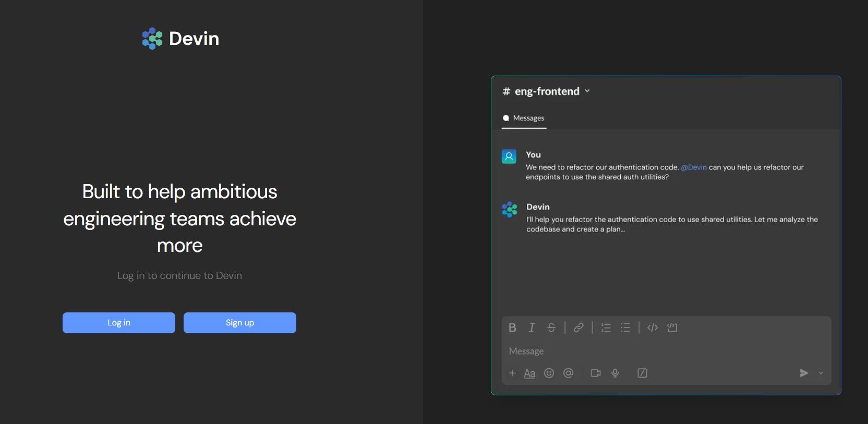Expand the eng-frontend channel dropdown chevron
868x424 pixels.
coord(587,91)
